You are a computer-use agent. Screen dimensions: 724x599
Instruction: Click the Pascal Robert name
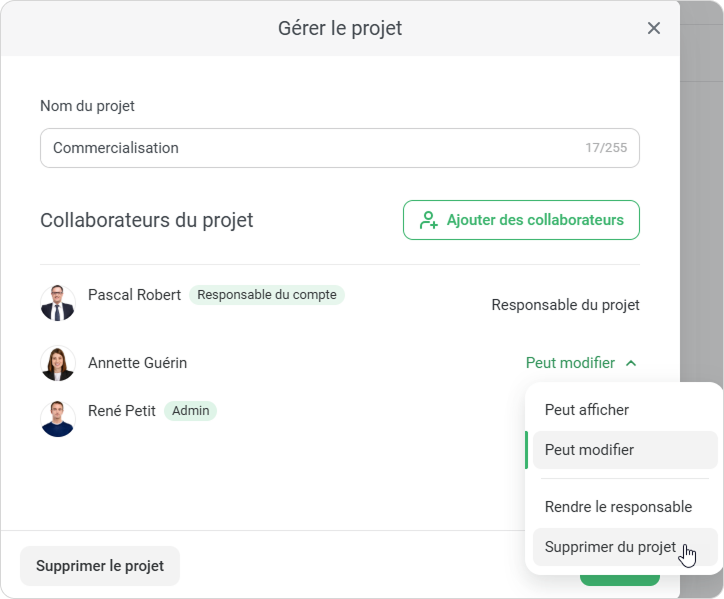134,295
